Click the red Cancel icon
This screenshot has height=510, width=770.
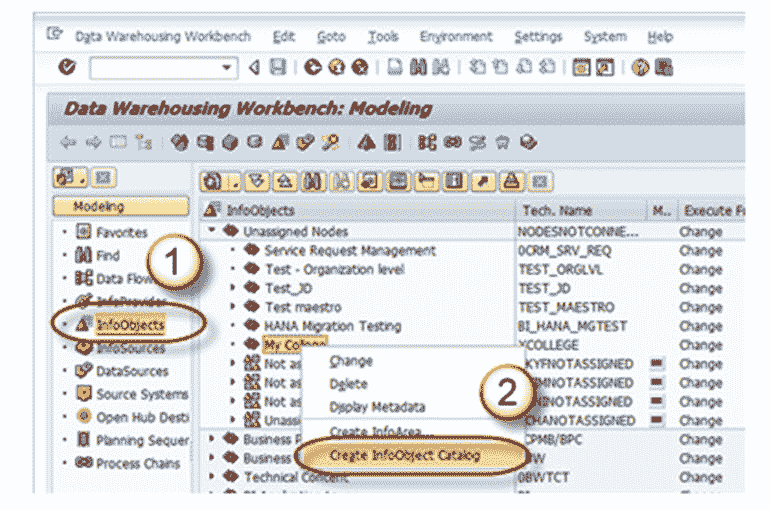click(360, 67)
